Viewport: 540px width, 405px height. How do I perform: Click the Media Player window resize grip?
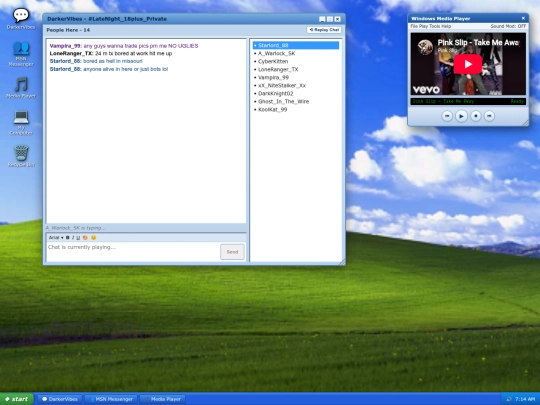pyautogui.click(x=526, y=123)
